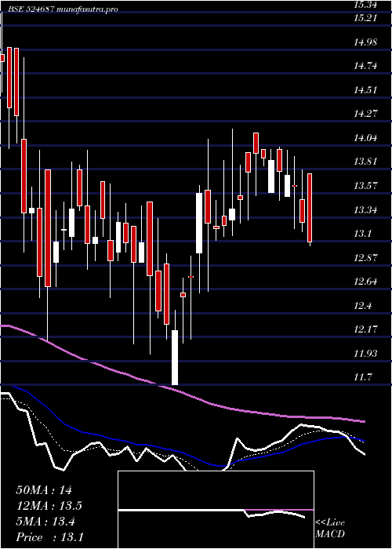
Task: Click the 14.98 price axis label
Action: click(365, 42)
